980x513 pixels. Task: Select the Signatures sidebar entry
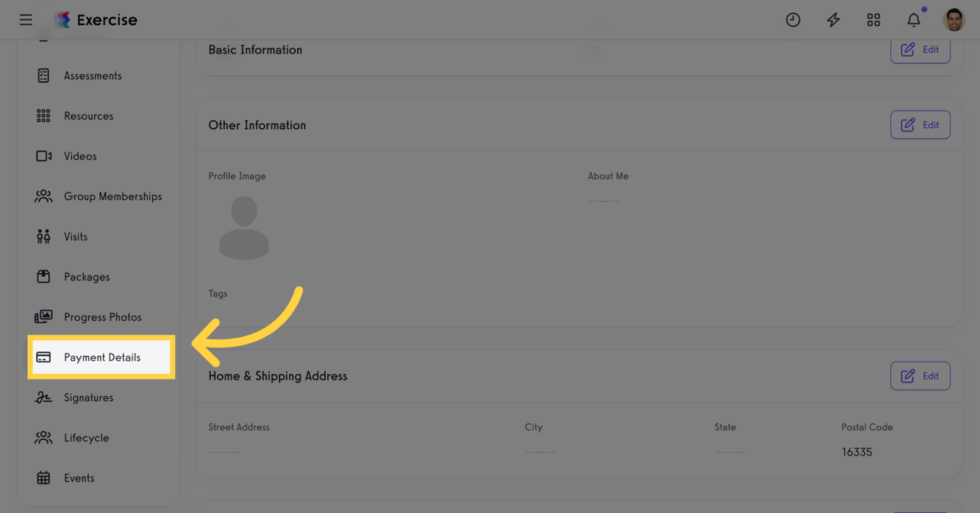(88, 397)
